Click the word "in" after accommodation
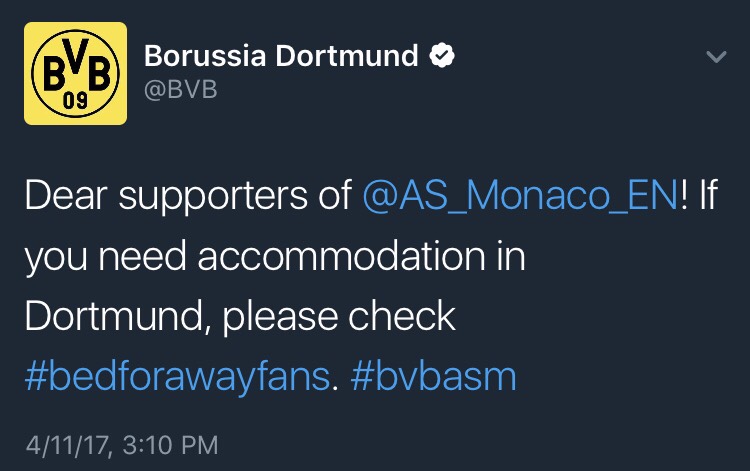This screenshot has width=750, height=471. (511, 255)
